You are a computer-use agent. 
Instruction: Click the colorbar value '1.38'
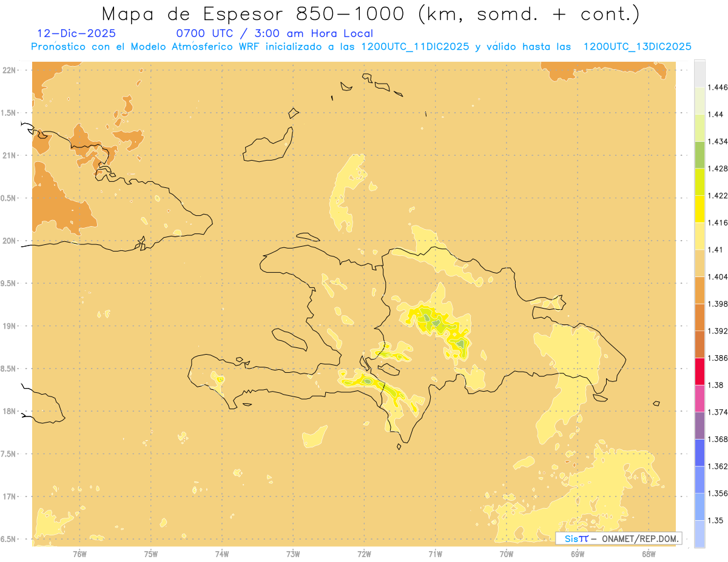[715, 385]
